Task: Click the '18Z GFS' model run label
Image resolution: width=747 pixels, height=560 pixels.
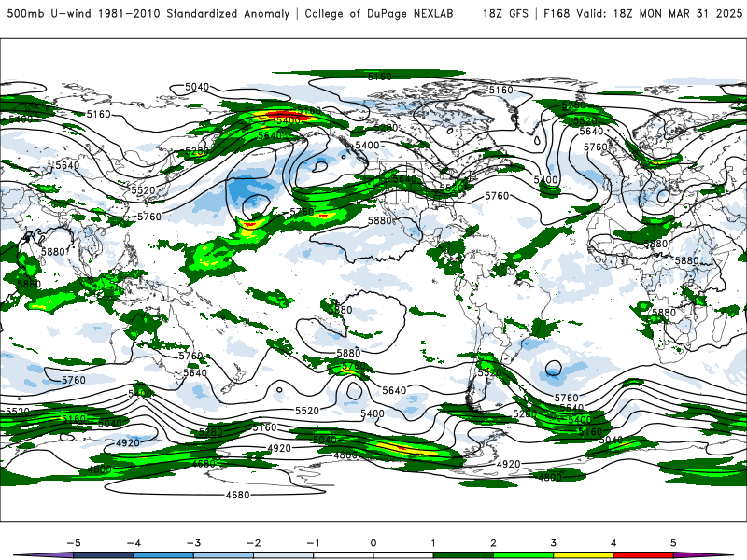Action: (x=505, y=13)
